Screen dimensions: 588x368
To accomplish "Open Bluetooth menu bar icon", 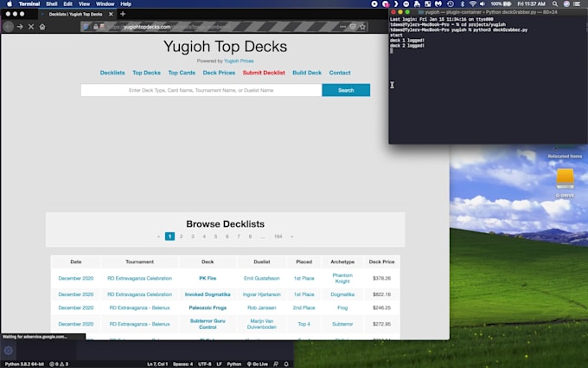I will point(462,3).
